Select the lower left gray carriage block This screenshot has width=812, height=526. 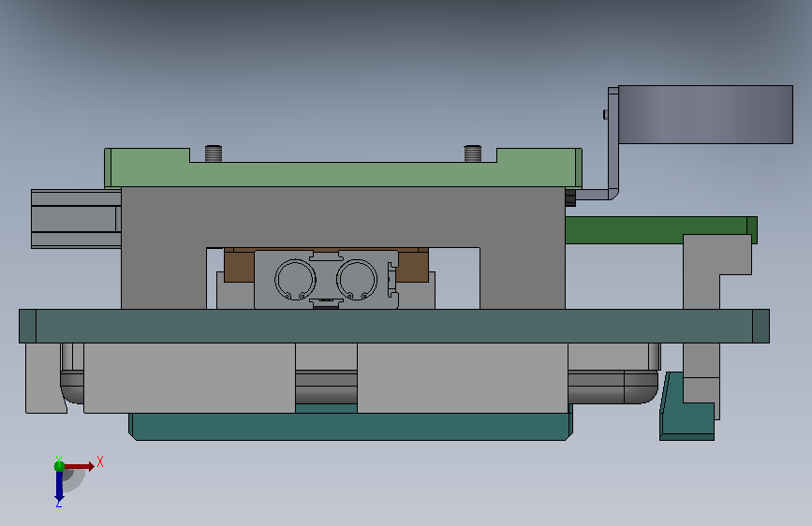189,378
